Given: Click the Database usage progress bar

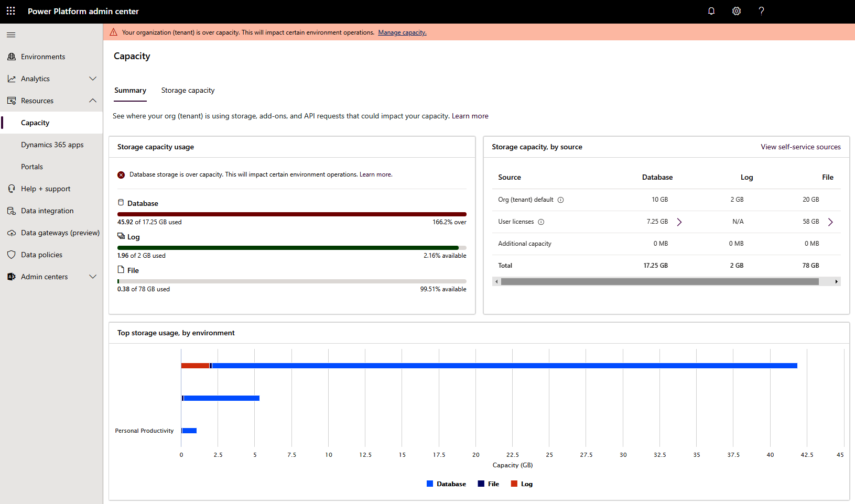Looking at the screenshot, I should pyautogui.click(x=292, y=214).
